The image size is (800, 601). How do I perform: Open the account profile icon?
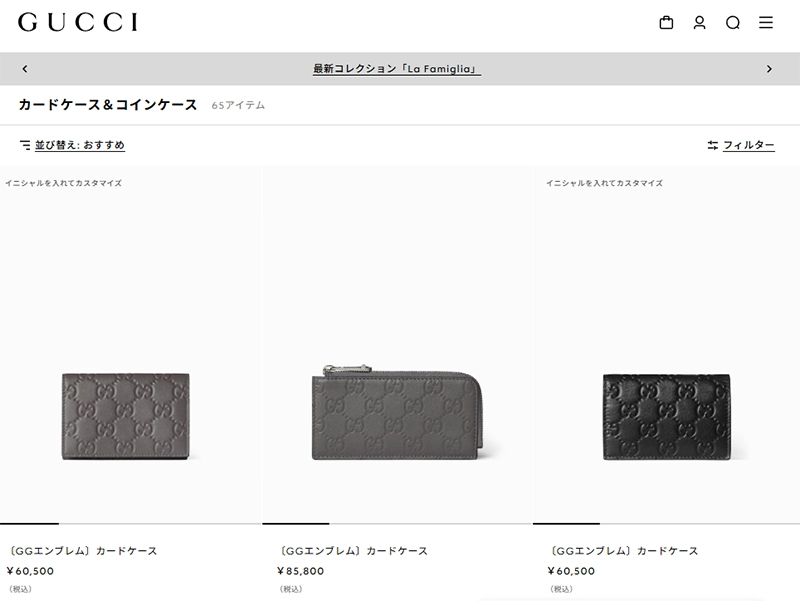click(x=699, y=22)
